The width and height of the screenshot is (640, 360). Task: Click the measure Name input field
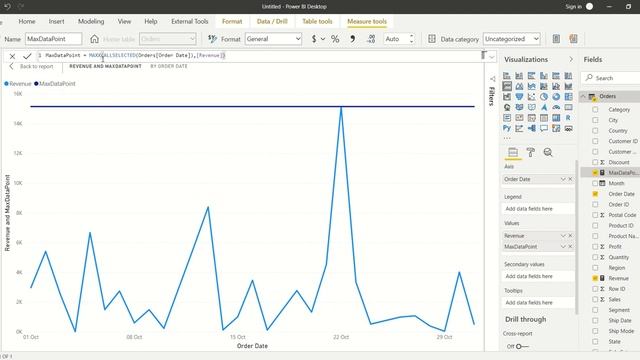click(x=53, y=39)
